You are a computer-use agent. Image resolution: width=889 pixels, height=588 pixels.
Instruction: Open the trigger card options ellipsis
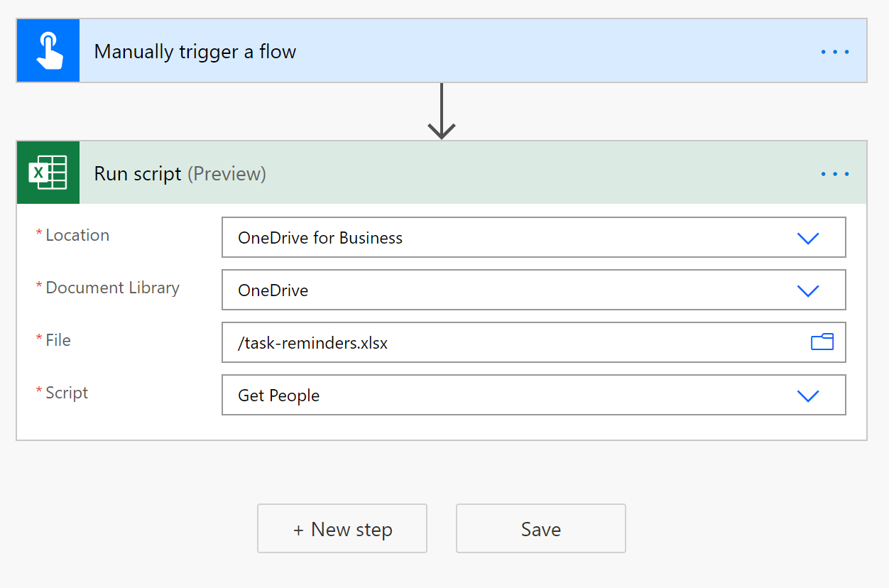tap(834, 50)
